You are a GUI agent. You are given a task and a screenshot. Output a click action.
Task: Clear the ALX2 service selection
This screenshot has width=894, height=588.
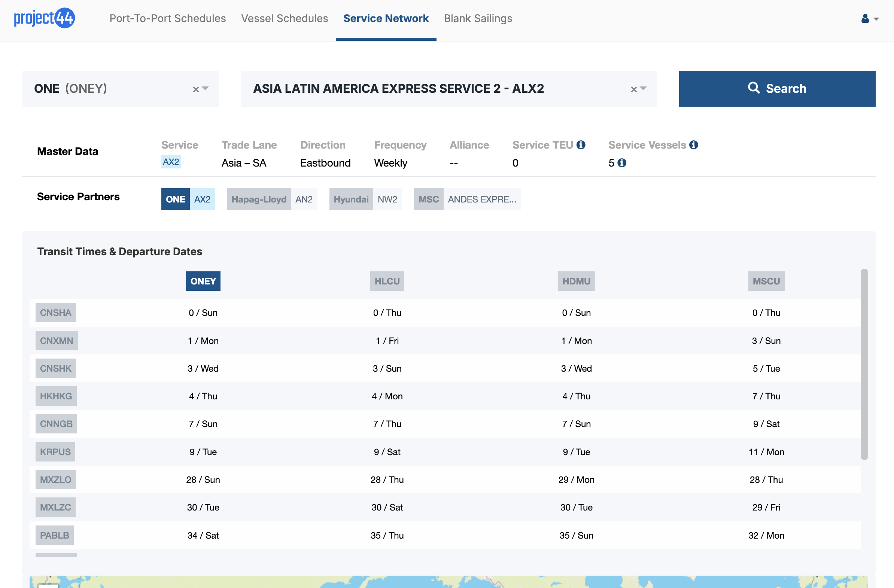(634, 89)
